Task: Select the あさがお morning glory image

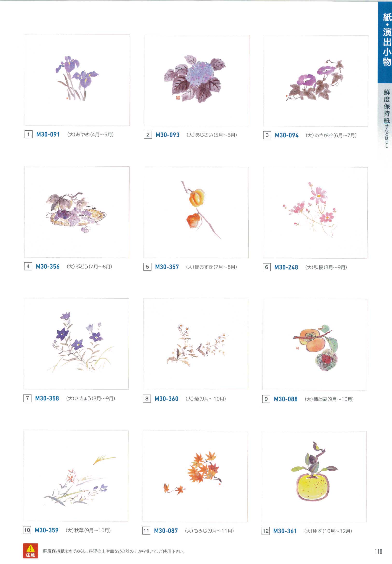Action: point(316,81)
